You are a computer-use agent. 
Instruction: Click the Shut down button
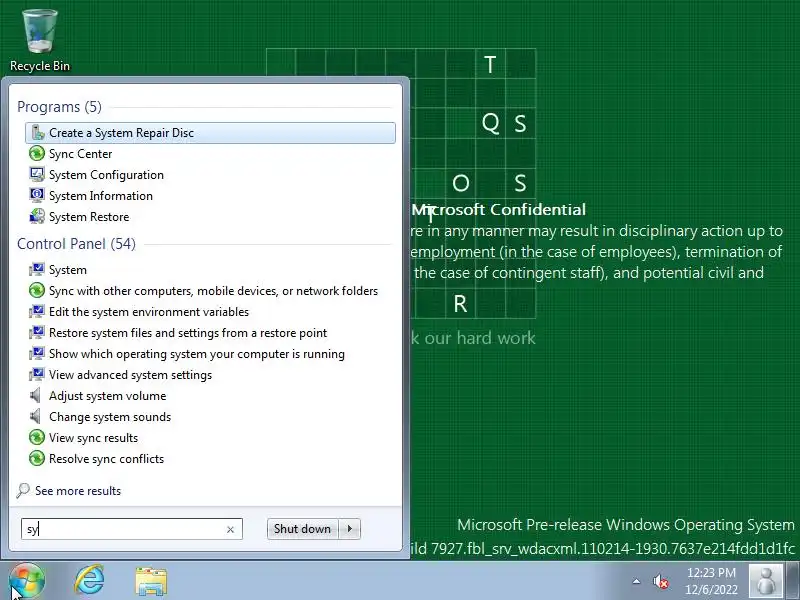pos(303,529)
